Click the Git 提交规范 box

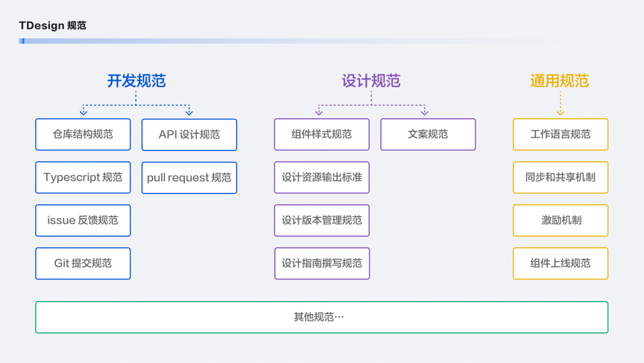[x=83, y=263]
